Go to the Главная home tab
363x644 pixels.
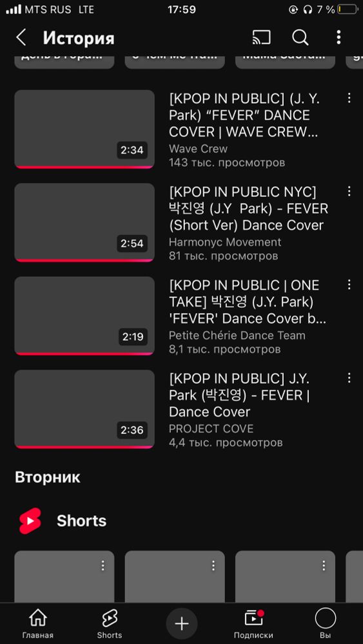click(x=38, y=624)
